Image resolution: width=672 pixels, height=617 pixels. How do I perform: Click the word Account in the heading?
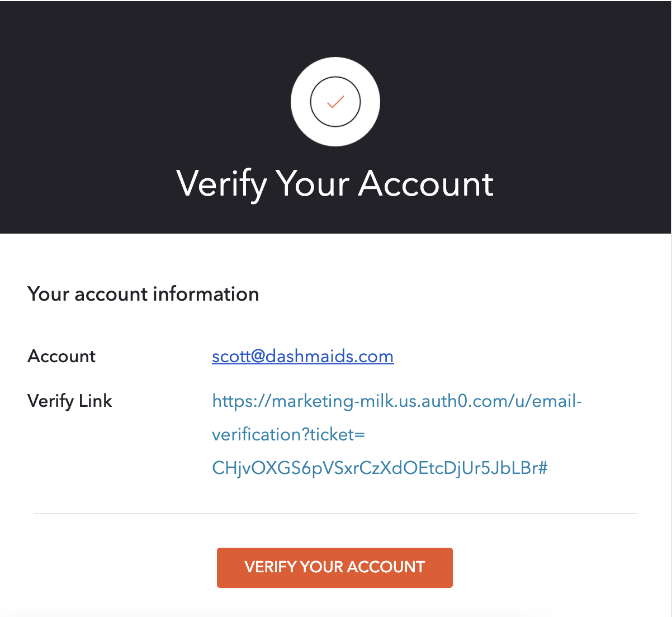(426, 183)
